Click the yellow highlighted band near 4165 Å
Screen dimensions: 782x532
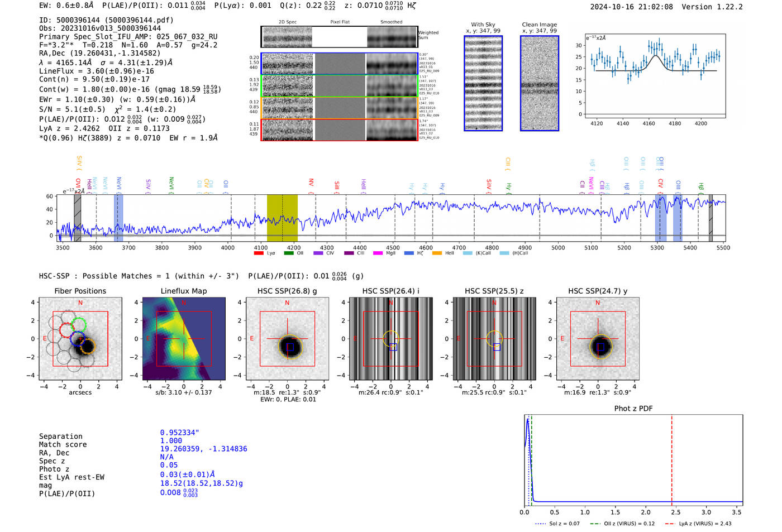pos(282,218)
